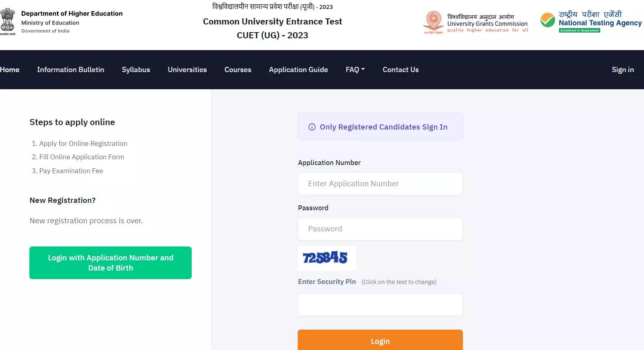Click the Government of India emblem logo
Viewport: 644px width, 350px height.
pyautogui.click(x=8, y=21)
